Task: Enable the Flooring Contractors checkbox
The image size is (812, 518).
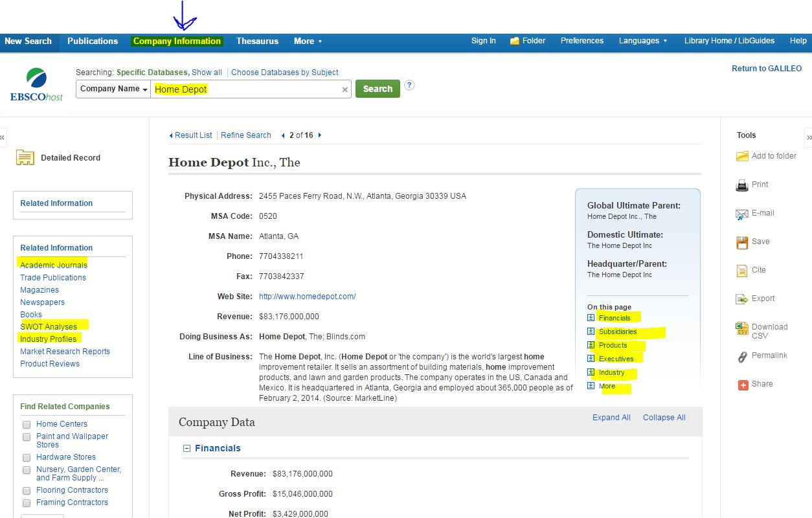Action: tap(26, 490)
